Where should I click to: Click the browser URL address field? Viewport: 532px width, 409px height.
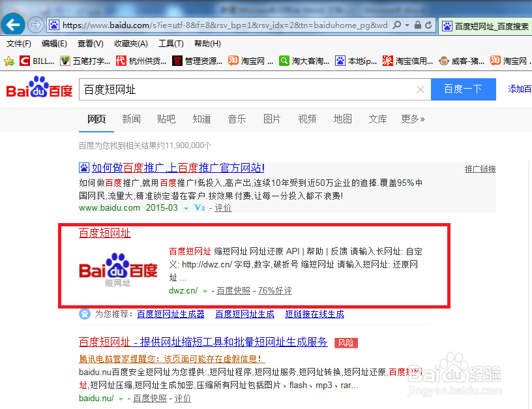coord(226,25)
